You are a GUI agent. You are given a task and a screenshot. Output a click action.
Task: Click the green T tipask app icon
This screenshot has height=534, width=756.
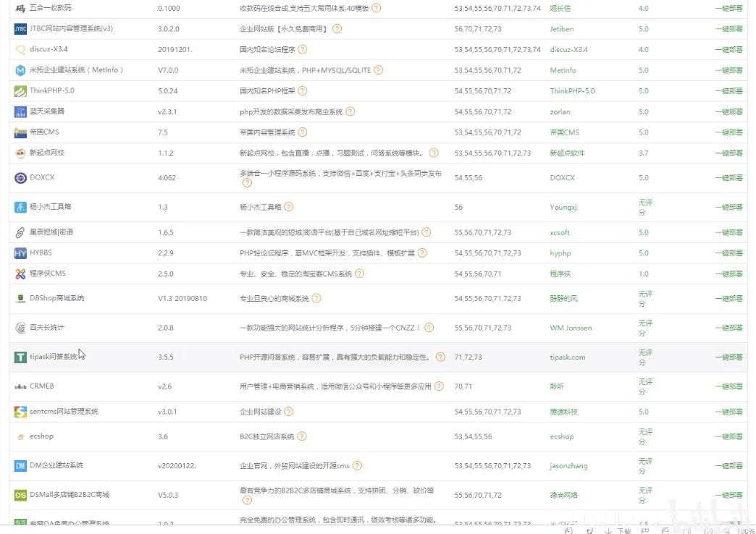pyautogui.click(x=20, y=357)
